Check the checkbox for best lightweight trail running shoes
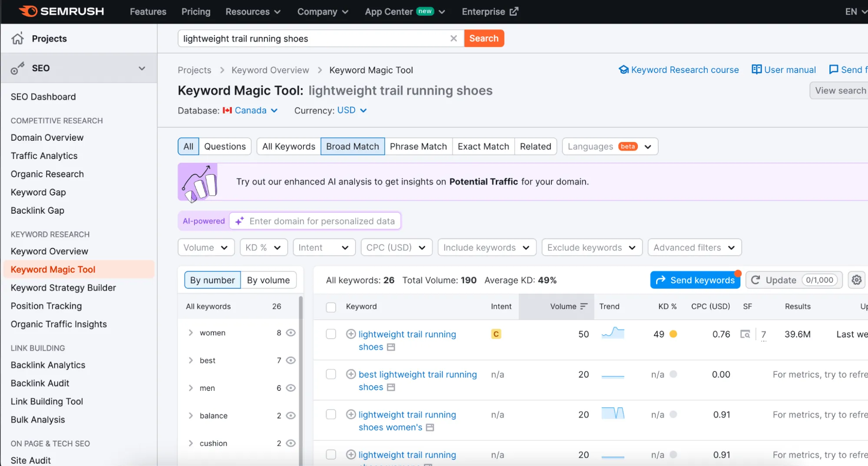Screen dimensions: 868x466 click(331, 374)
